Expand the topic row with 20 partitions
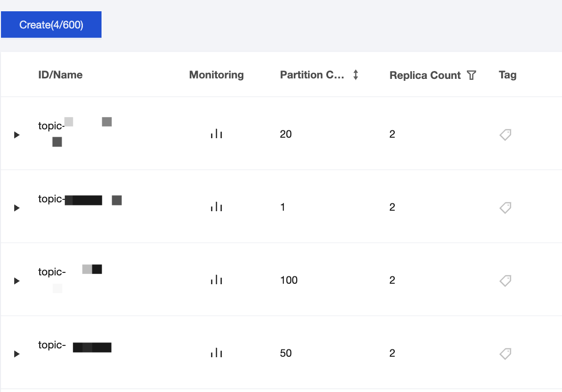The image size is (562, 392). click(x=17, y=135)
